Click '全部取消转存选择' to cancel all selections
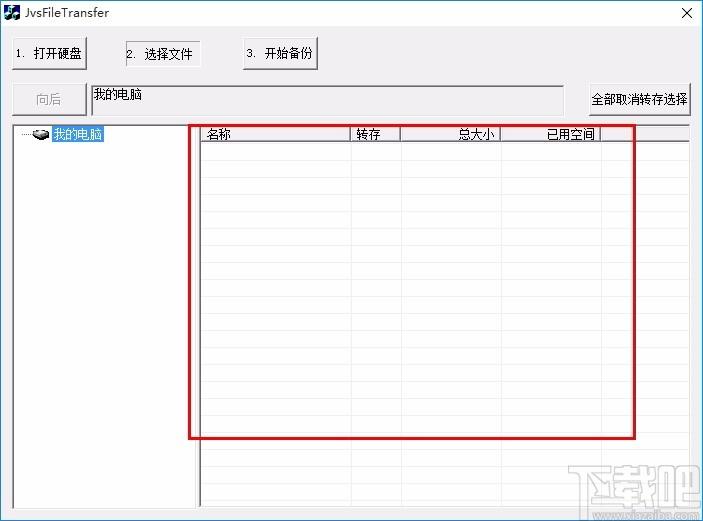 coord(639,99)
